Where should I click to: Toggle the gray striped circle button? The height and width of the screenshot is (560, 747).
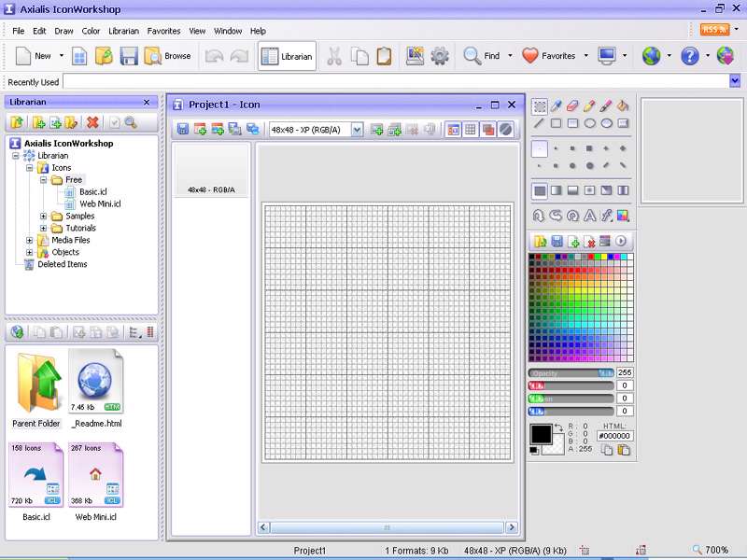click(x=505, y=129)
